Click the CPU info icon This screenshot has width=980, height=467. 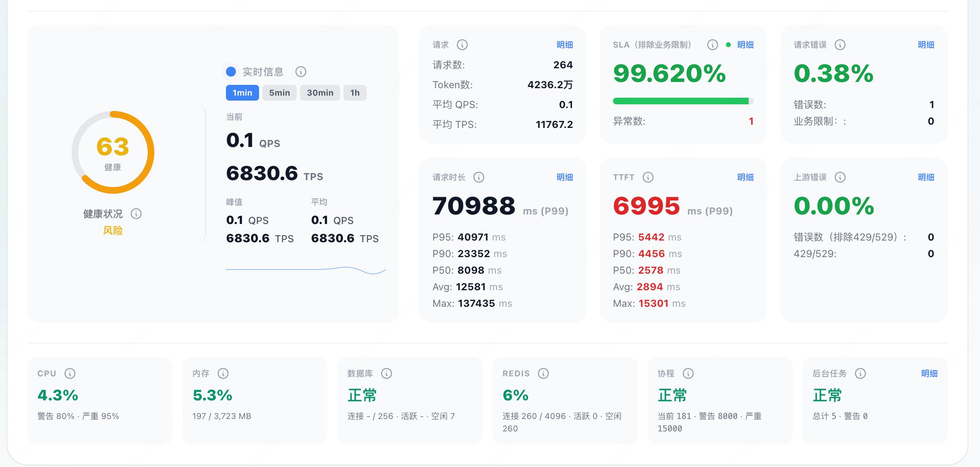(x=70, y=373)
